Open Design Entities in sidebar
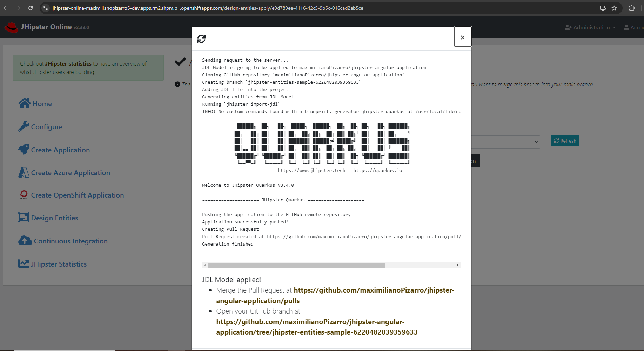Image resolution: width=644 pixels, height=351 pixels. [x=55, y=218]
